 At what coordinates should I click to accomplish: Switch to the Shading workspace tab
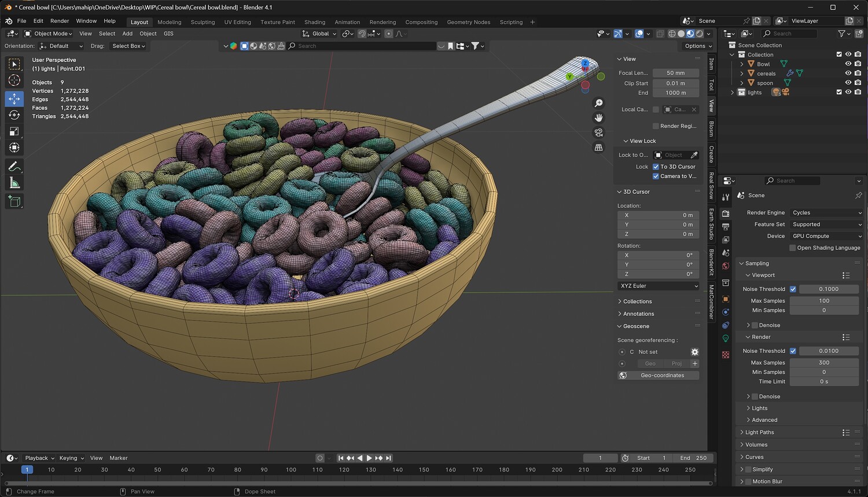[315, 22]
